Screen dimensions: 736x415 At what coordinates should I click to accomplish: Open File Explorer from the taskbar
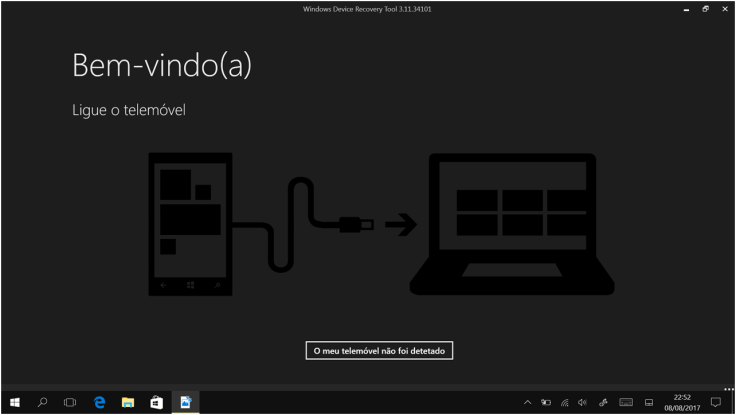[x=128, y=402]
